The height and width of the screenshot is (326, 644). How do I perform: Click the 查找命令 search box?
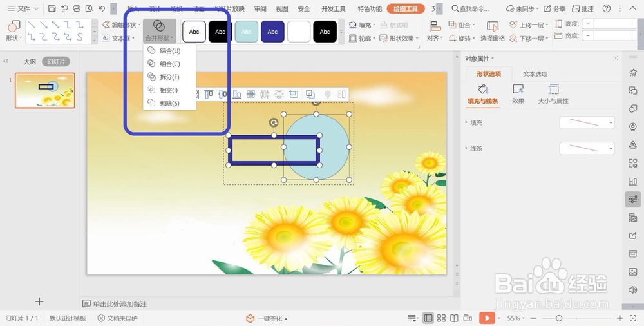(471, 8)
